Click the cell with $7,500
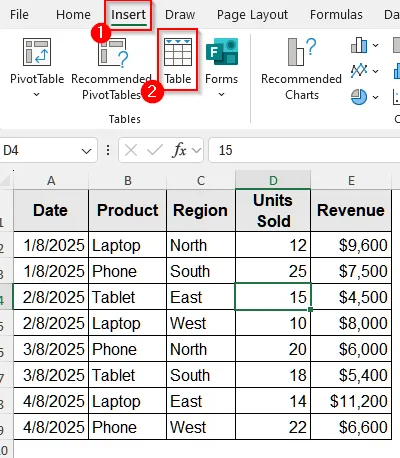 (351, 271)
